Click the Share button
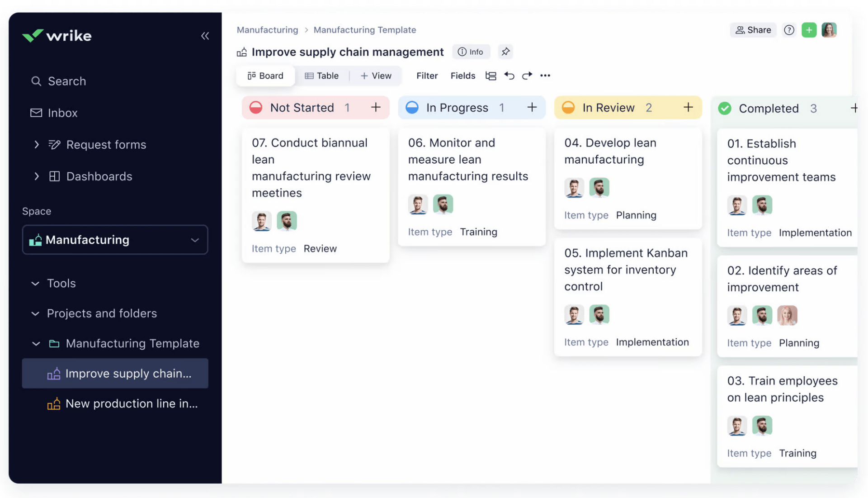The width and height of the screenshot is (868, 498). click(753, 30)
